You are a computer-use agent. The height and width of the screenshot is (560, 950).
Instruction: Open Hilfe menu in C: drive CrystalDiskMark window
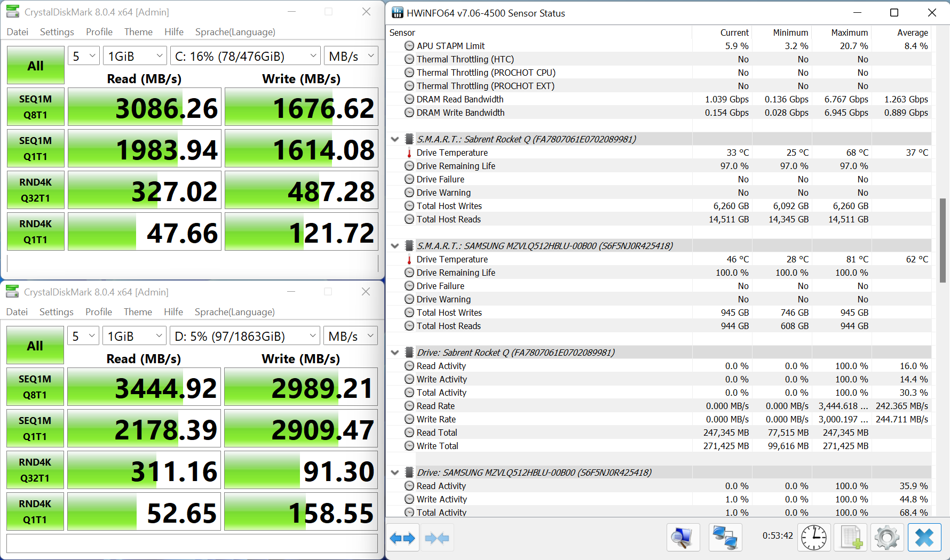tap(174, 32)
